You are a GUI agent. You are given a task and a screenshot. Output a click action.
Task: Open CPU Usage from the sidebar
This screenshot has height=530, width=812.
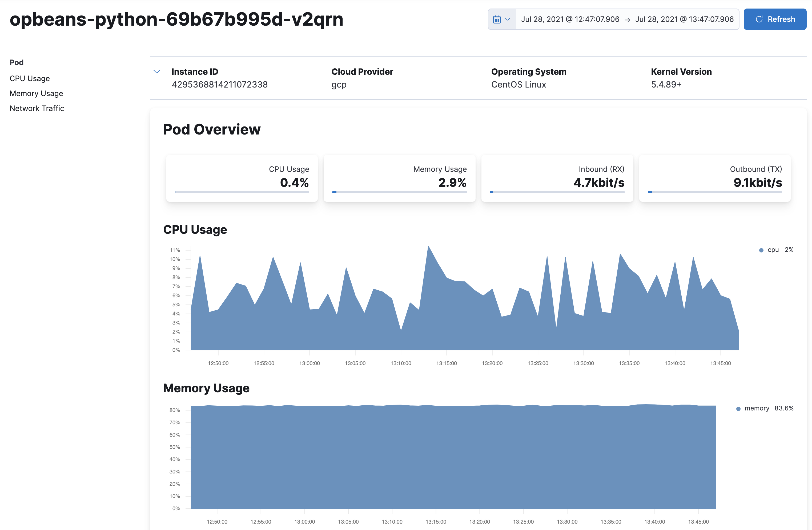(30, 78)
